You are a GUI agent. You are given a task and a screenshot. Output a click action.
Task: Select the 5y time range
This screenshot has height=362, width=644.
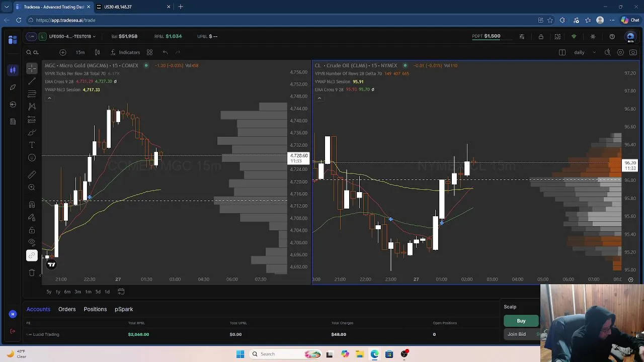coord(49,292)
